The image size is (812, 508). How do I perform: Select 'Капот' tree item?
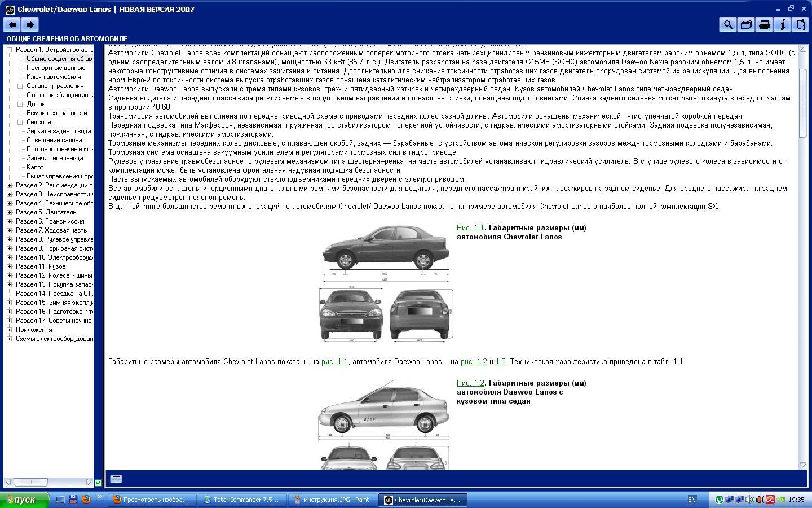point(35,167)
